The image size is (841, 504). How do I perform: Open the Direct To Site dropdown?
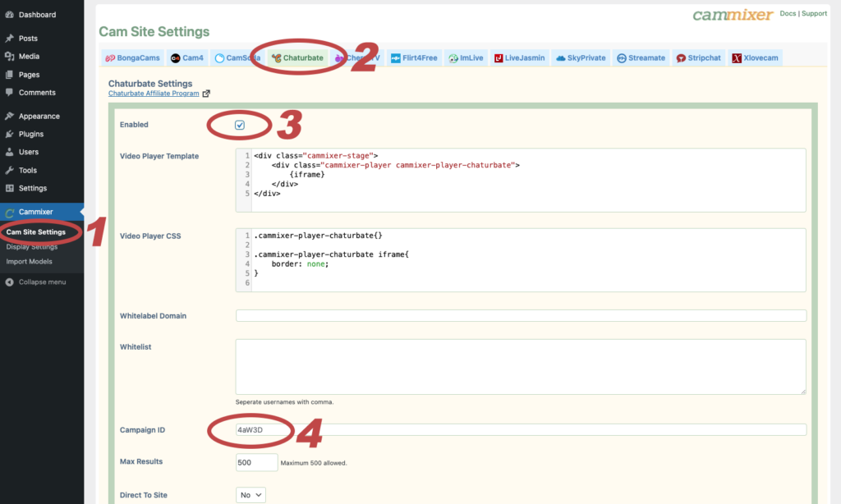(x=250, y=495)
